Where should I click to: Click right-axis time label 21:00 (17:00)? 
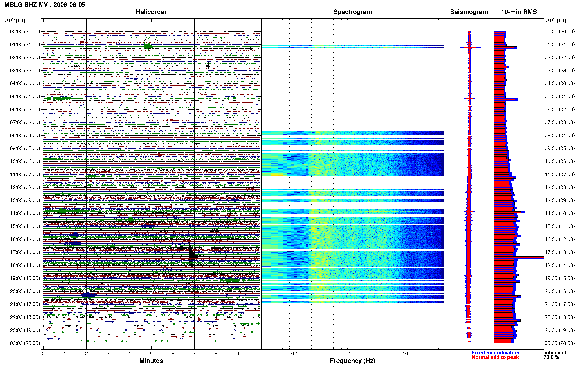560,304
